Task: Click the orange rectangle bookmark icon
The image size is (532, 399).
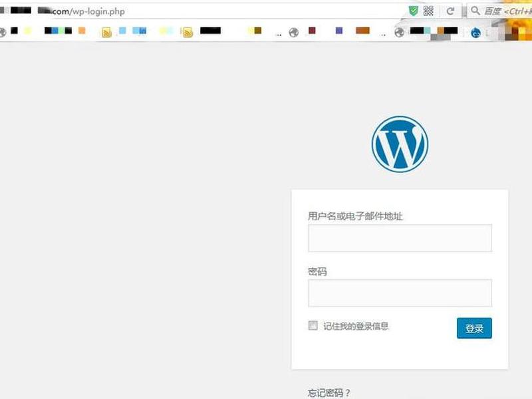Action: [x=362, y=31]
